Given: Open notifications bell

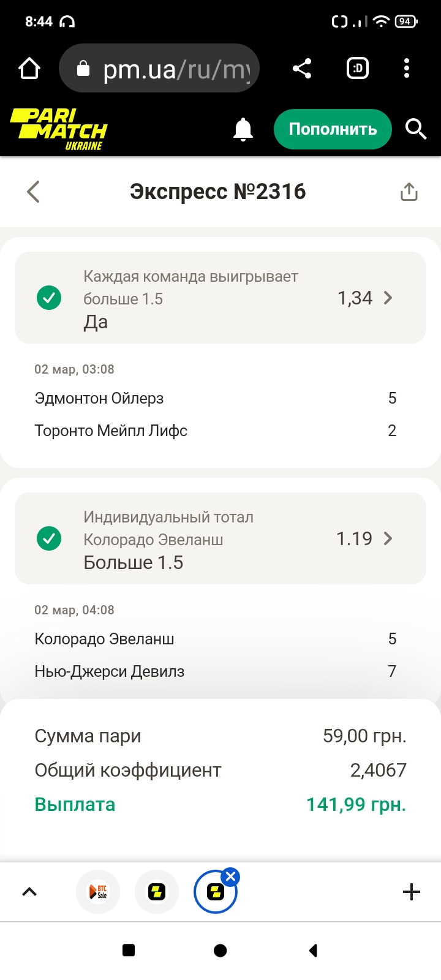Looking at the screenshot, I should (x=243, y=129).
